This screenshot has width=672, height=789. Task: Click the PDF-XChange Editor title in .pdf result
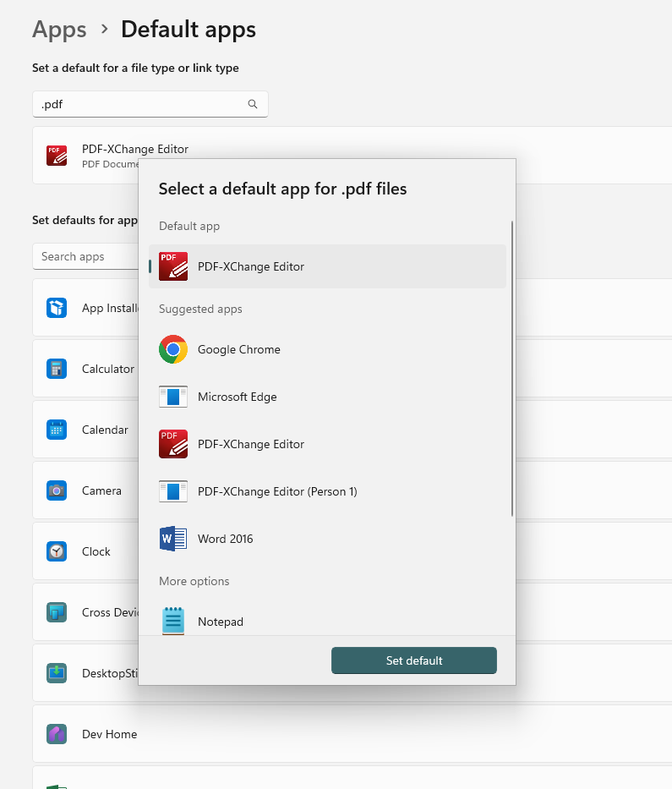(x=135, y=149)
